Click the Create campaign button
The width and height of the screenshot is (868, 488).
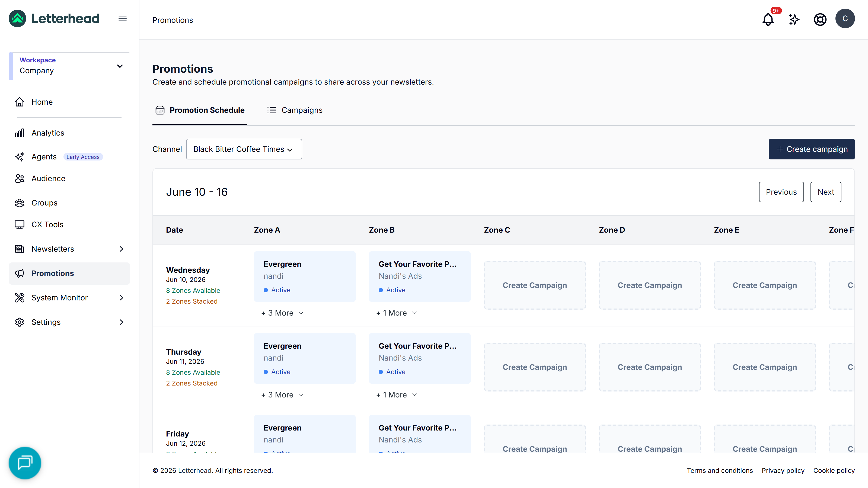[811, 149]
